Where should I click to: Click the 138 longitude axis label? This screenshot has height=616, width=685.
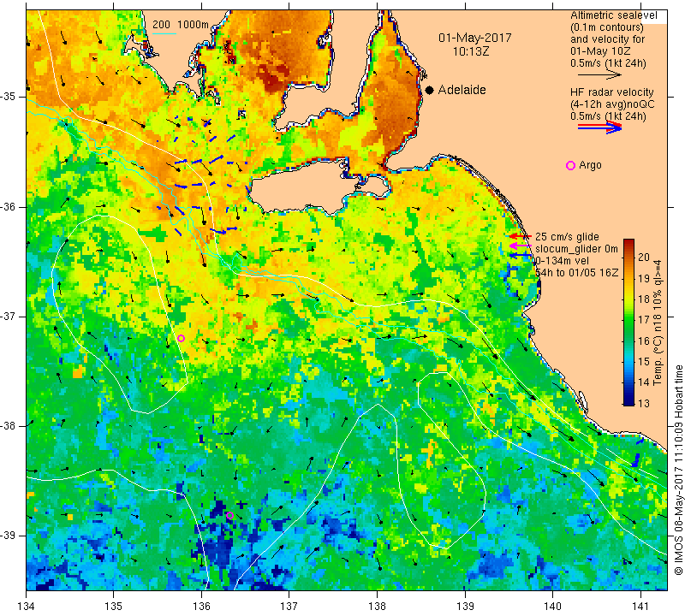[x=377, y=606]
